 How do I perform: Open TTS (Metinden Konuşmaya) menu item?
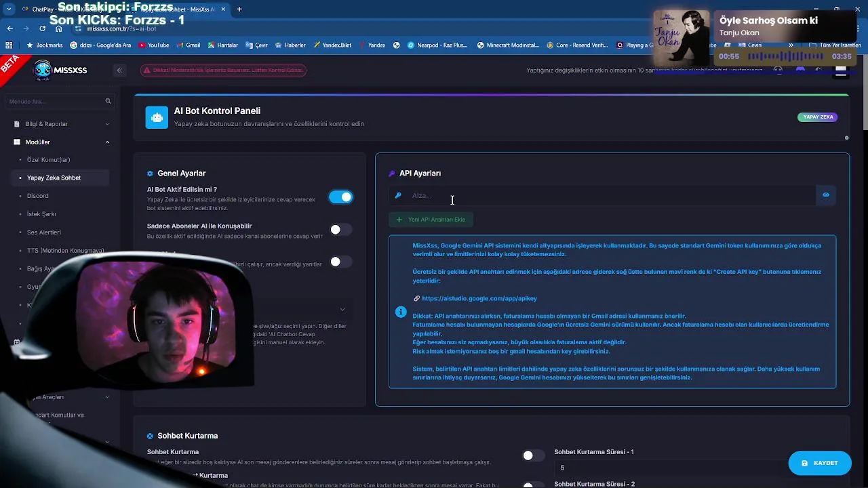65,251
